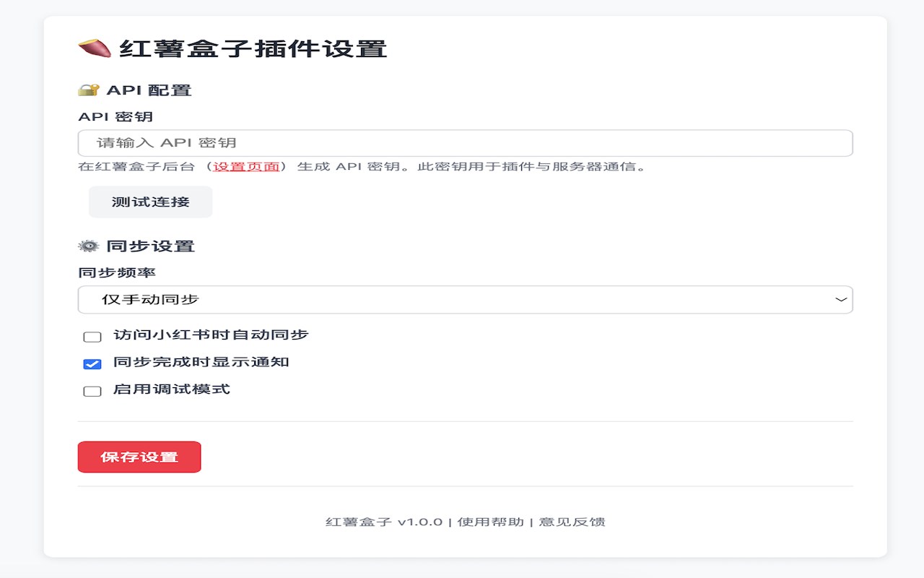Click the API 配置 section heading
Viewport: 924px width, 578px height.
149,90
